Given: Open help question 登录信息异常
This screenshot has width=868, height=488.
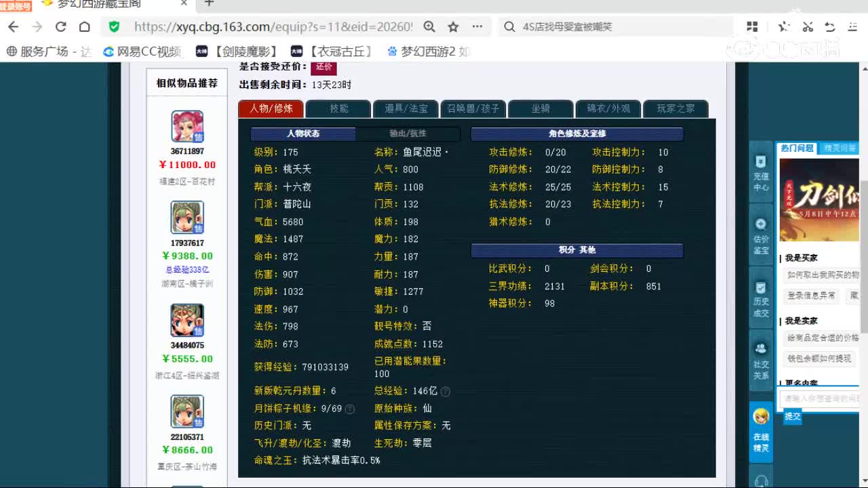Looking at the screenshot, I should pyautogui.click(x=811, y=296).
